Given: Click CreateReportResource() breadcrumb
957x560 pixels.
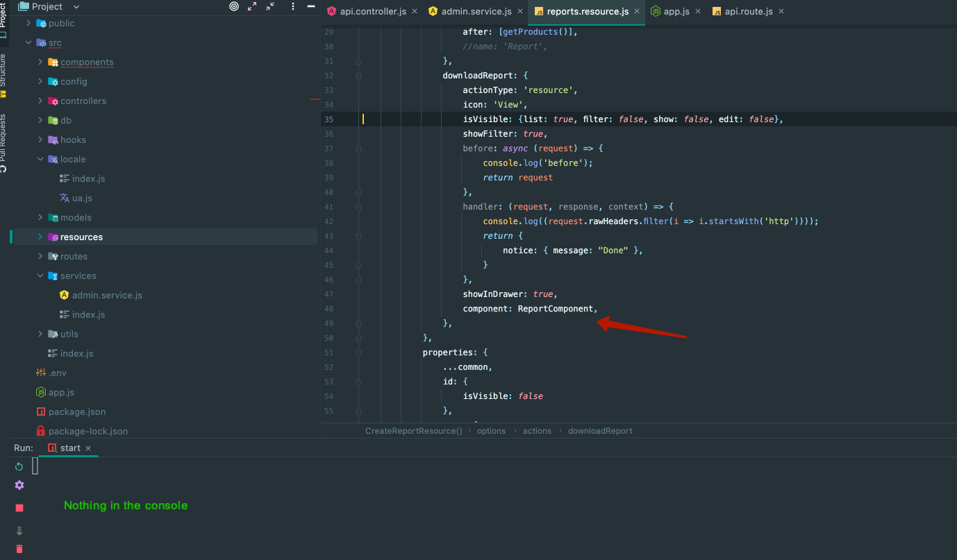Looking at the screenshot, I should coord(414,431).
